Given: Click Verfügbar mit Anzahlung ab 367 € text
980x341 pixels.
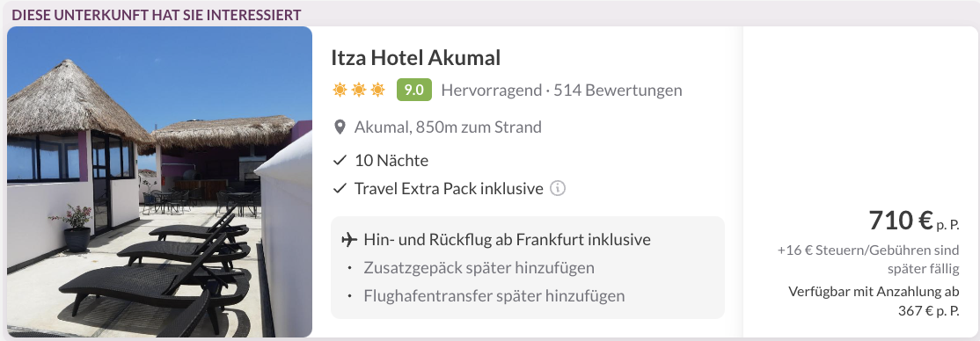Looking at the screenshot, I should (874, 301).
